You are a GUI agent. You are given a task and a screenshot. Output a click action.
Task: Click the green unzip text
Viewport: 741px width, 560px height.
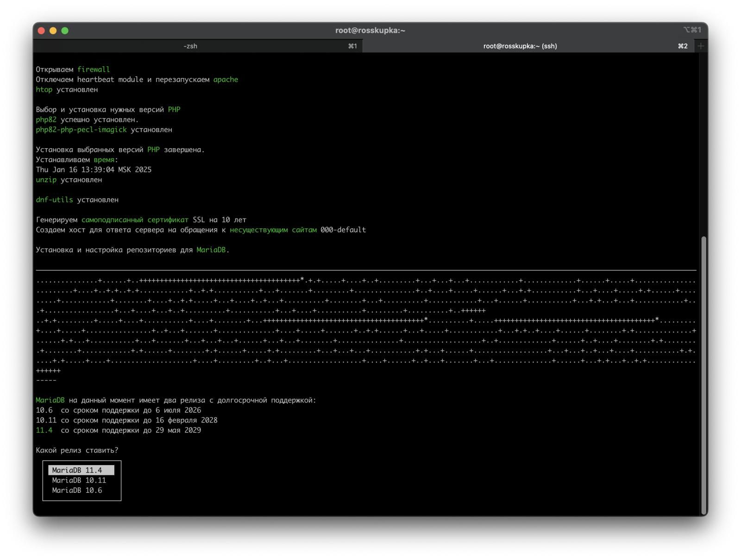[x=46, y=180]
